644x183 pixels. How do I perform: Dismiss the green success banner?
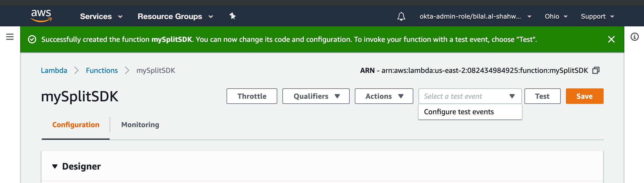[611, 39]
